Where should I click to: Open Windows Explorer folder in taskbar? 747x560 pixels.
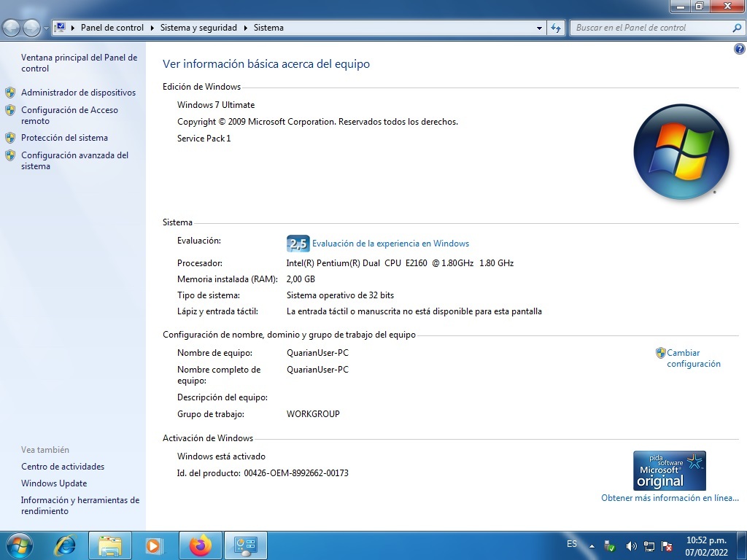(110, 545)
